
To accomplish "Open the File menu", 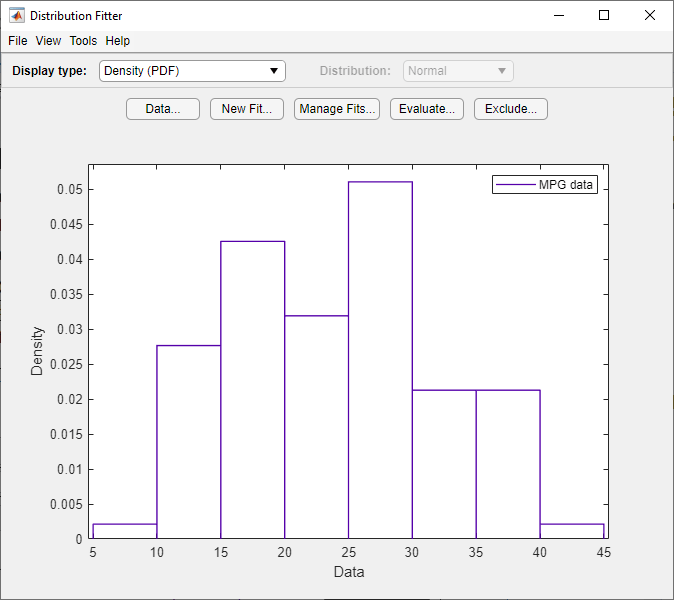I will coord(18,41).
